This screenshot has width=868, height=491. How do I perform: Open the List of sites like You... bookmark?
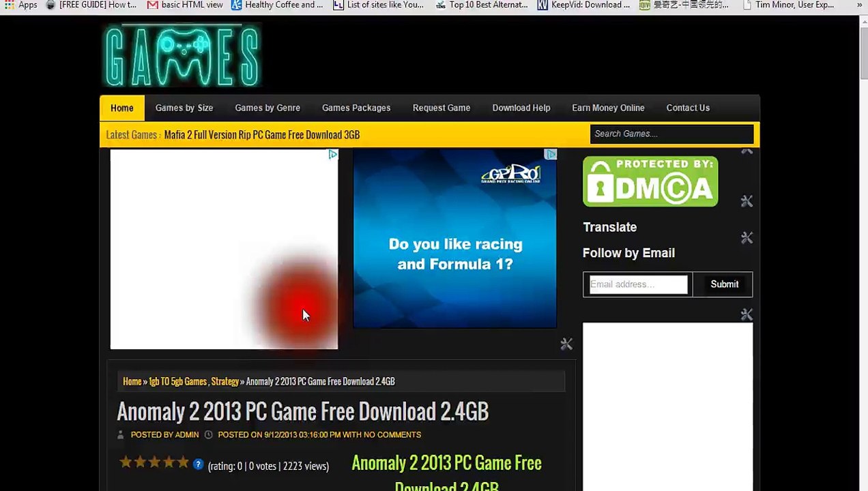(379, 5)
